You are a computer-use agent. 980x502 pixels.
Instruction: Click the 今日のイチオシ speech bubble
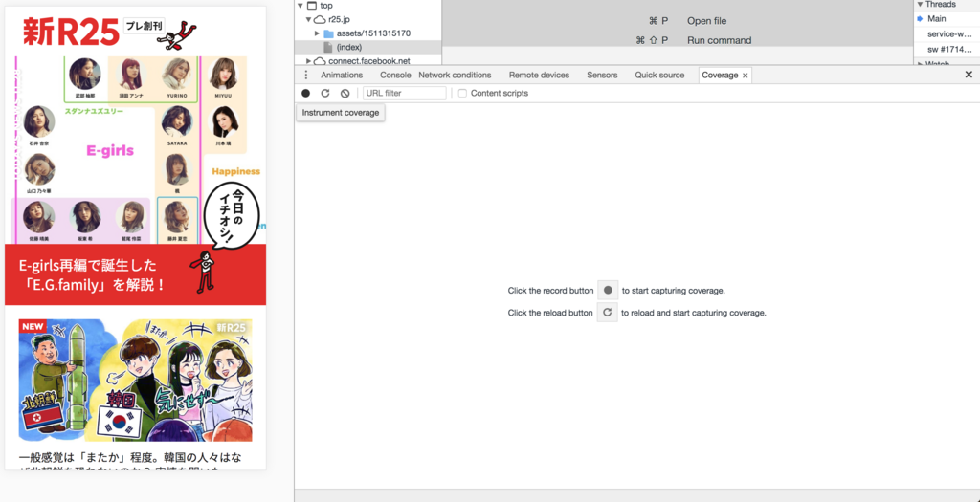(231, 217)
